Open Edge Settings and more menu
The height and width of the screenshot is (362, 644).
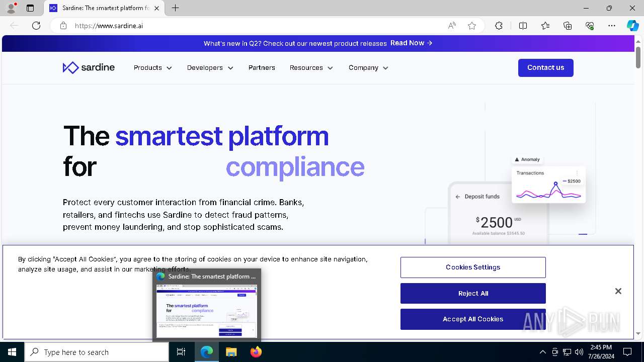point(612,26)
